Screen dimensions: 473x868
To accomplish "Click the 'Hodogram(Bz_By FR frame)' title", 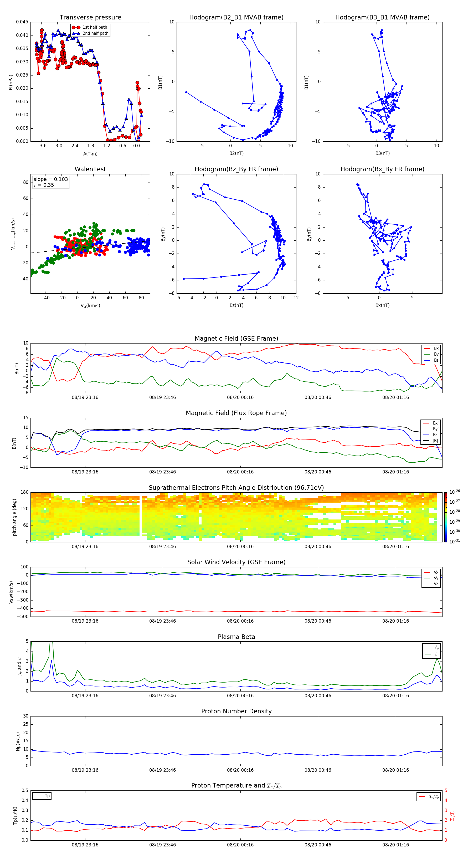I will pyautogui.click(x=236, y=169).
